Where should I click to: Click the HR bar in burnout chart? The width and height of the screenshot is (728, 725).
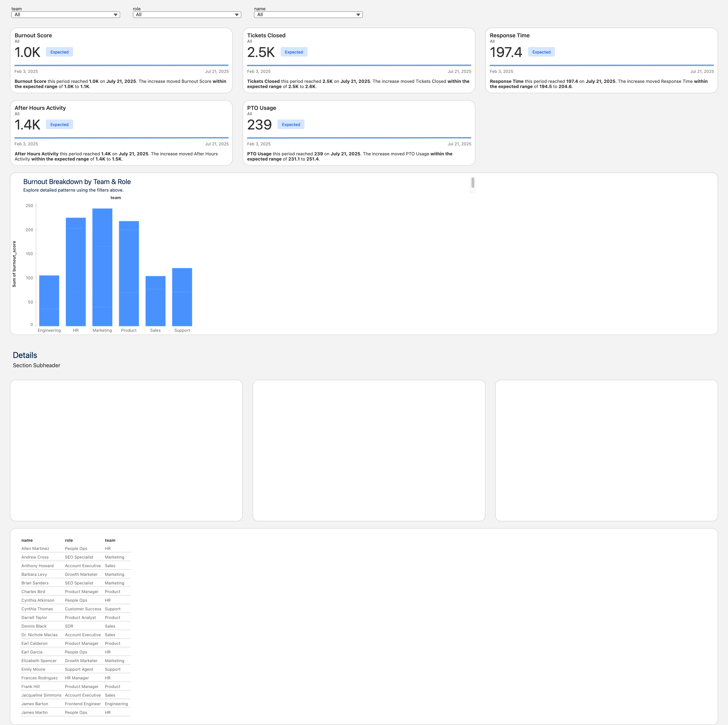click(76, 271)
